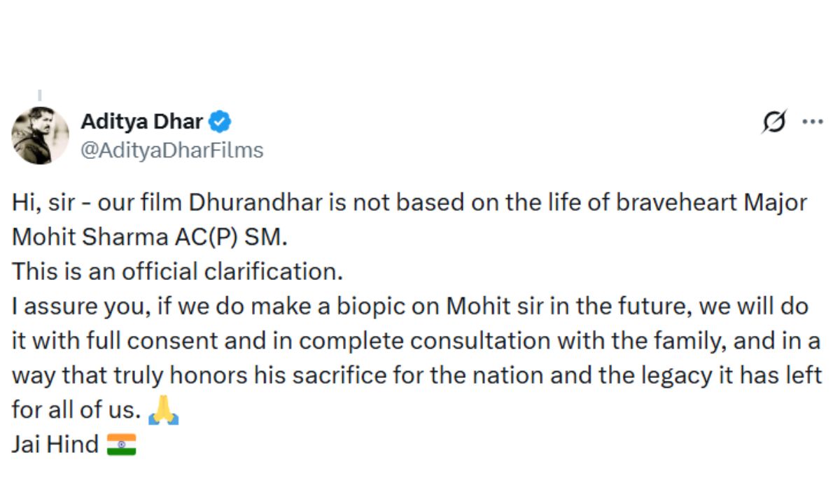840x504 pixels.
Task: Click the "Mohit Sharma AC(P) SM." text
Action: (150, 237)
